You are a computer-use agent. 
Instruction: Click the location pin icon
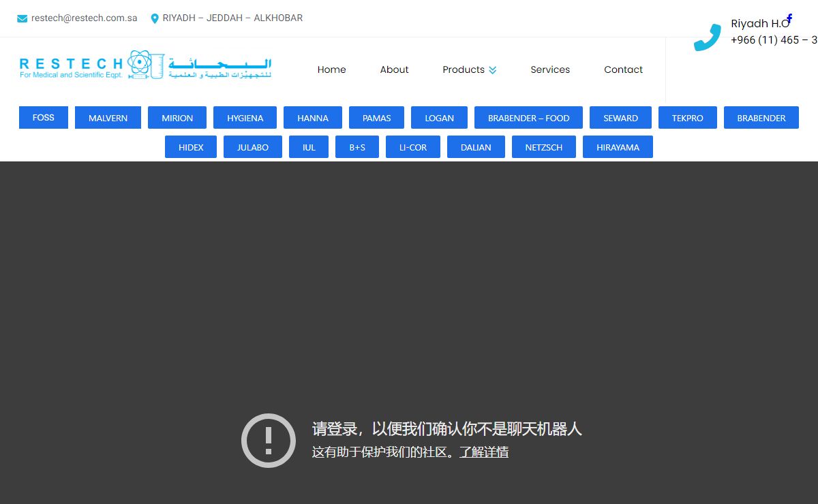[155, 18]
